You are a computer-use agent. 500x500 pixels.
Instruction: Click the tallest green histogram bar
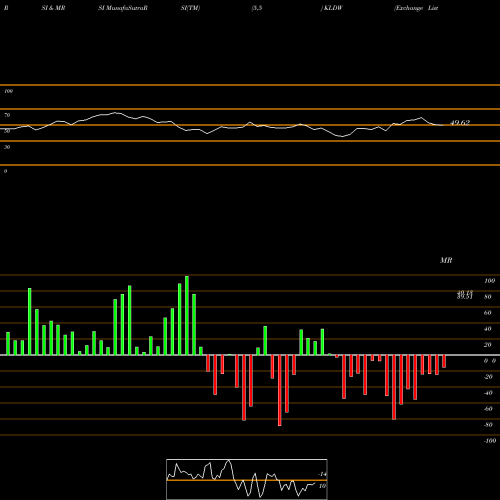[x=187, y=315]
